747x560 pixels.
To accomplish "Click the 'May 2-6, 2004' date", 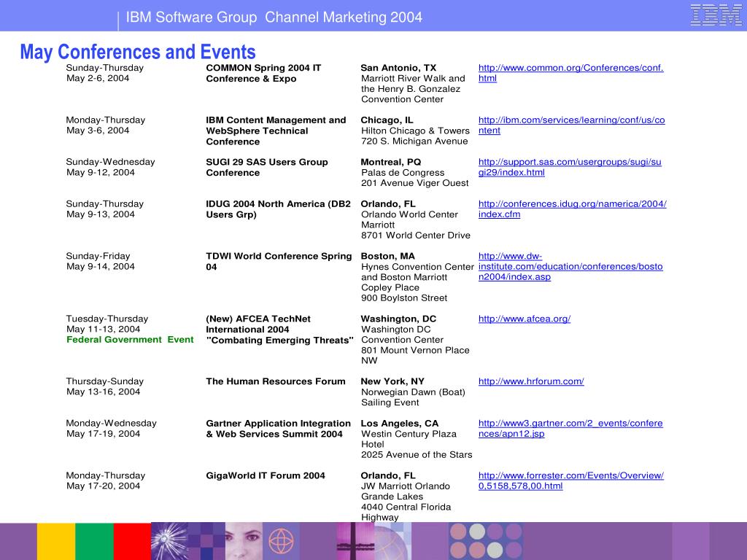I will click(x=98, y=78).
